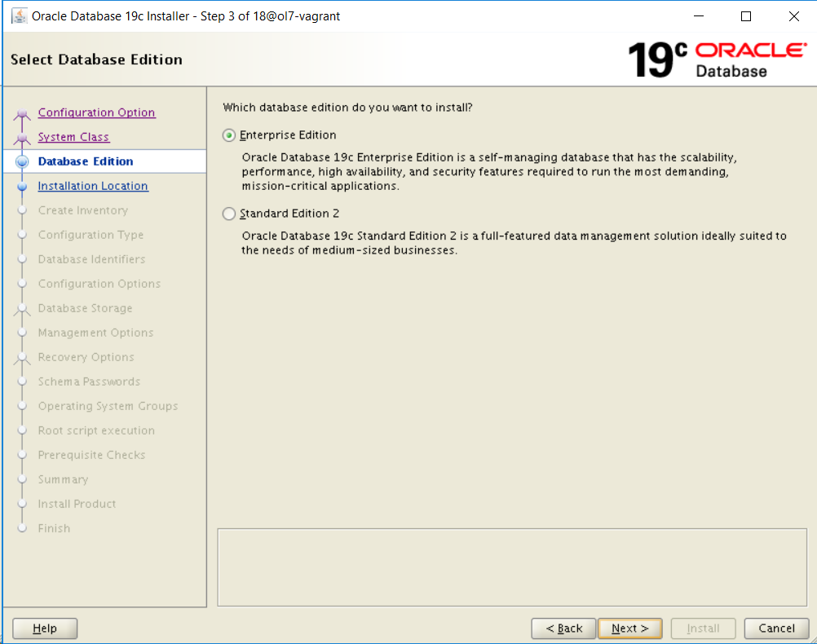Image resolution: width=817 pixels, height=644 pixels.
Task: Click the Finish step bullet icon
Action: coord(22,528)
